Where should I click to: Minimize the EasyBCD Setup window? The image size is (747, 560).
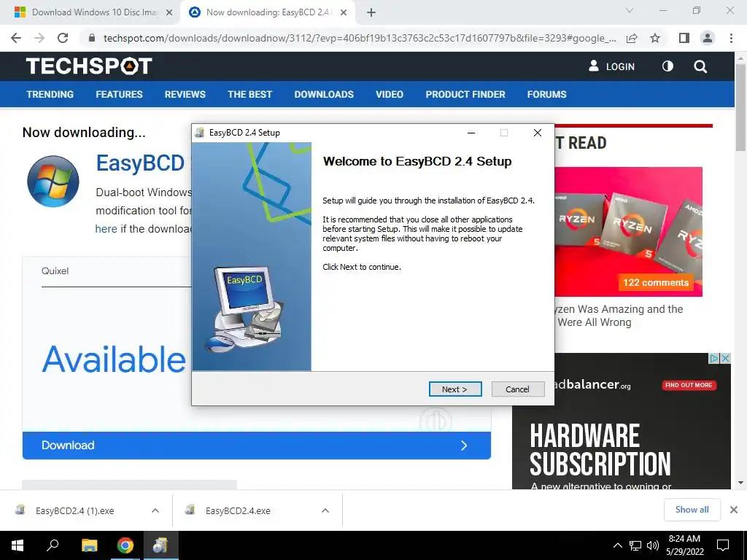(471, 133)
